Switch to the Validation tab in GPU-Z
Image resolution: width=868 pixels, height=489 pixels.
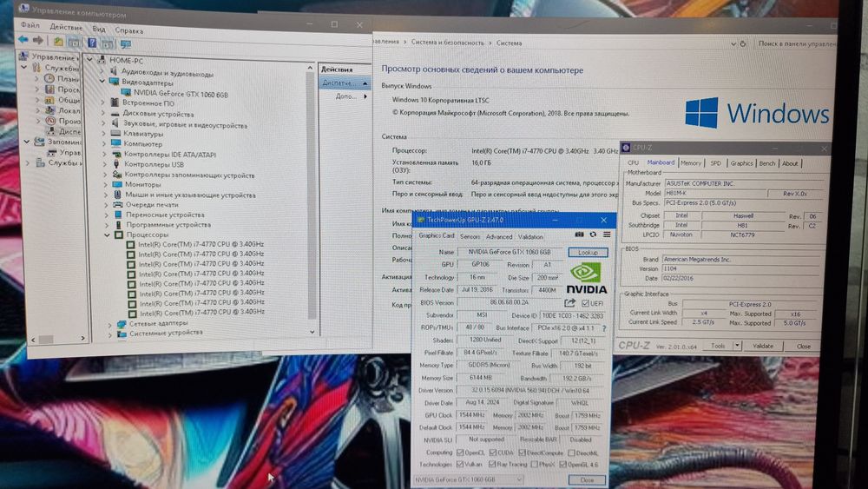click(x=530, y=237)
